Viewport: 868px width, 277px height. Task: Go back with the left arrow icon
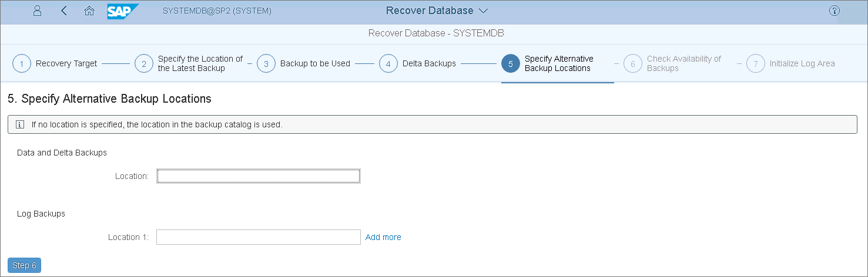click(63, 11)
